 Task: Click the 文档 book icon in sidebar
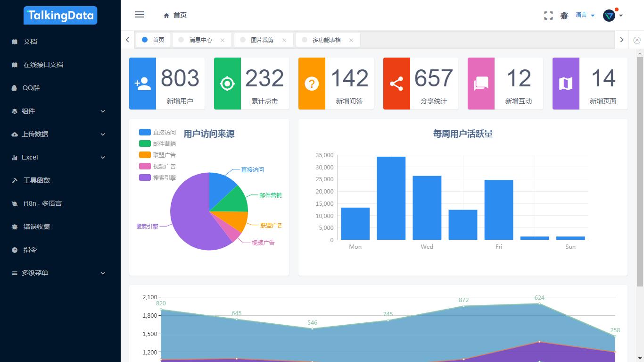tap(15, 42)
